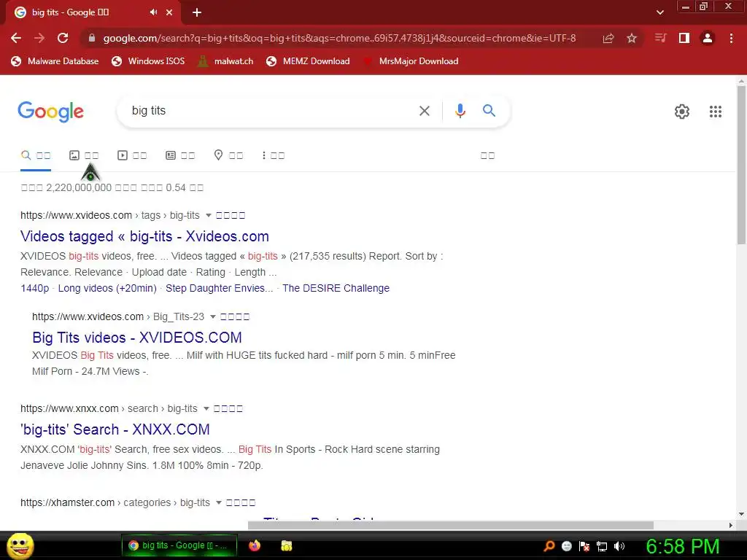This screenshot has height=560, width=747.
Task: Switch to the Videos results tab
Action: [132, 156]
